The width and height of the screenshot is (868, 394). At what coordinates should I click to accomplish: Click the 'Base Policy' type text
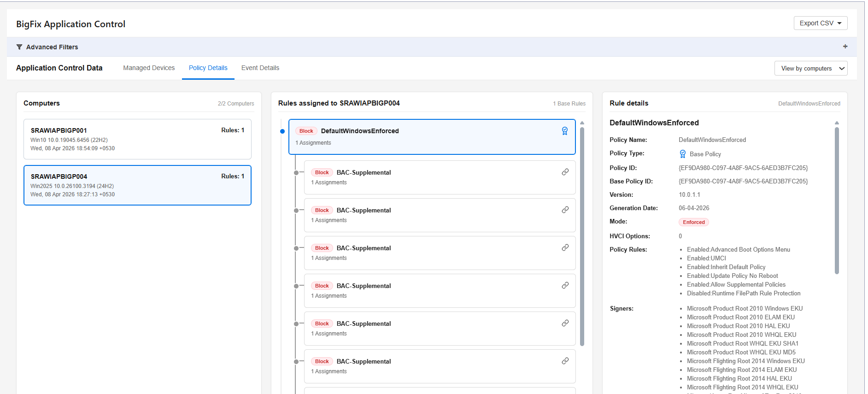click(705, 154)
